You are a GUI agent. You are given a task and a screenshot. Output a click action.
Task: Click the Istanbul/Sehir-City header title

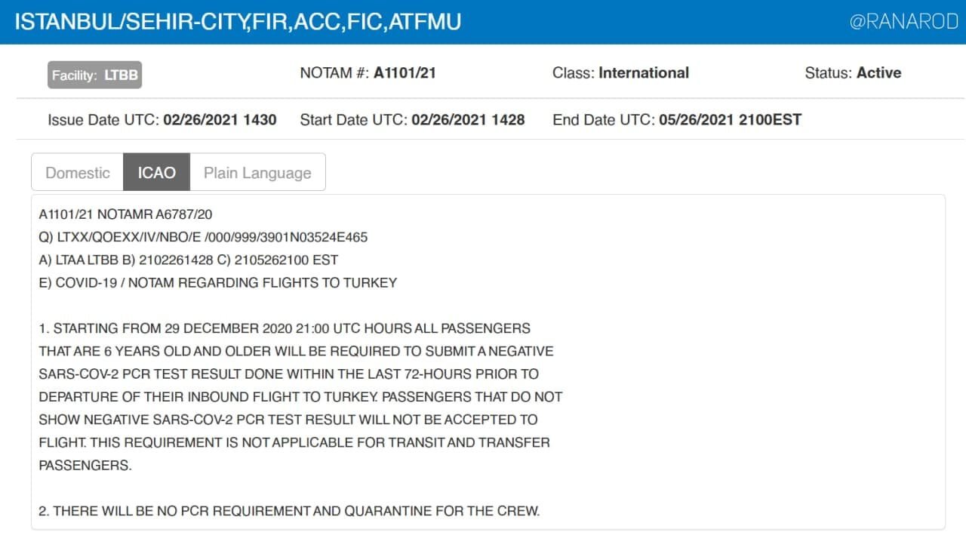(238, 21)
